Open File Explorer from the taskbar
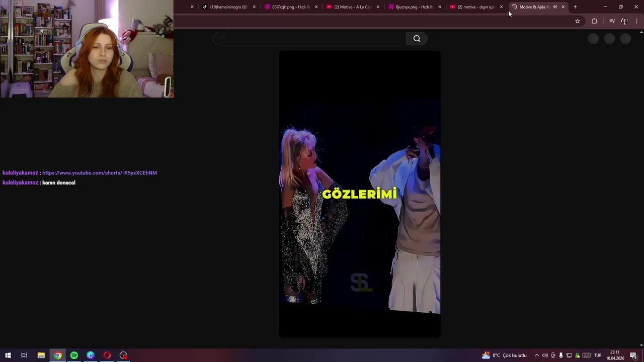The height and width of the screenshot is (362, 644). click(x=41, y=355)
